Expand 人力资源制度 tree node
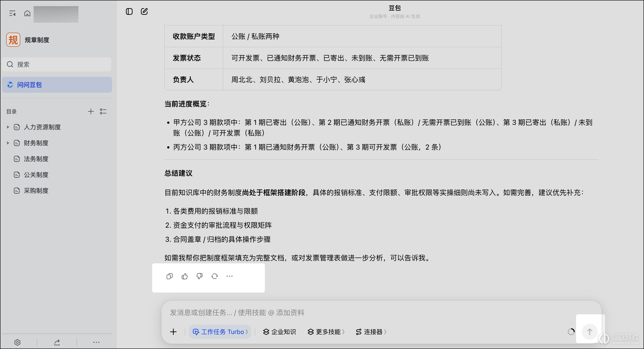 click(8, 127)
